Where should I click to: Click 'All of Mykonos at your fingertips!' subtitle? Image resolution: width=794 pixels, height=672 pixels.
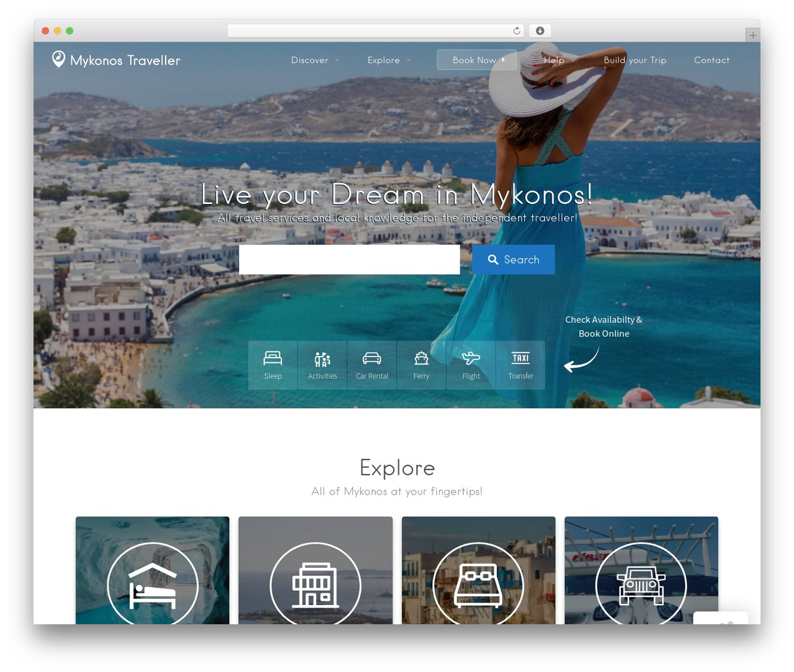click(x=397, y=491)
